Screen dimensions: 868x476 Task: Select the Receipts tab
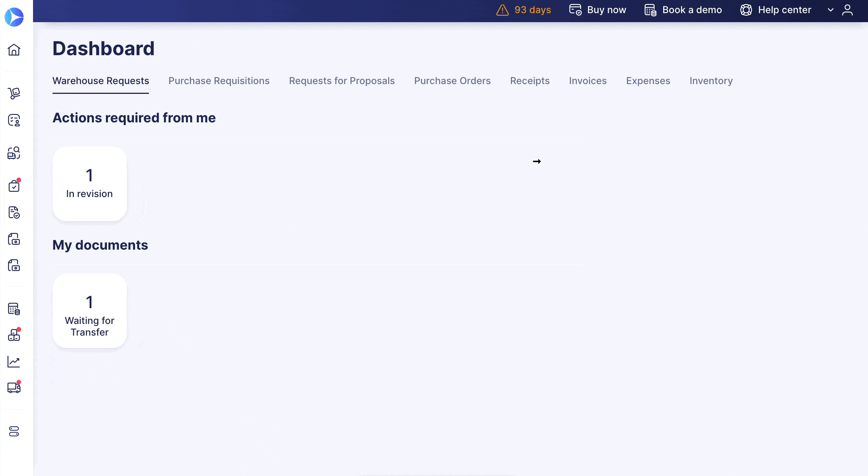[530, 80]
